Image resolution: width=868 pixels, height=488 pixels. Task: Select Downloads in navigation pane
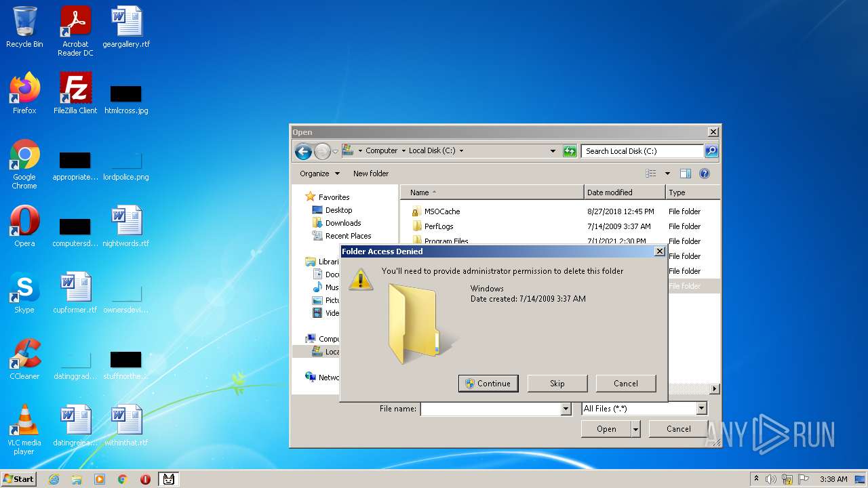point(336,223)
